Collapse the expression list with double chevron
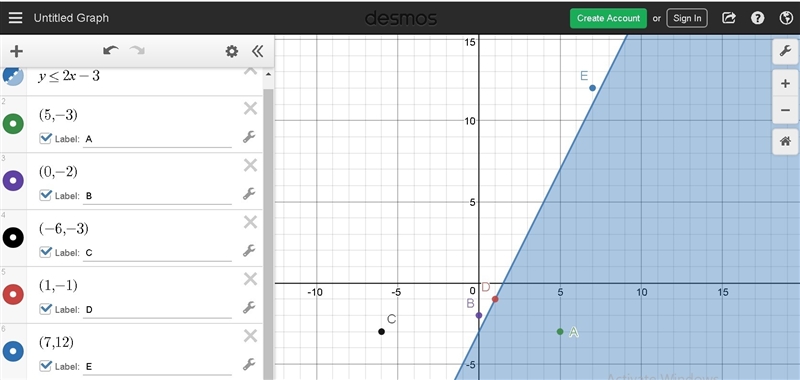The image size is (800, 380). coord(258,51)
